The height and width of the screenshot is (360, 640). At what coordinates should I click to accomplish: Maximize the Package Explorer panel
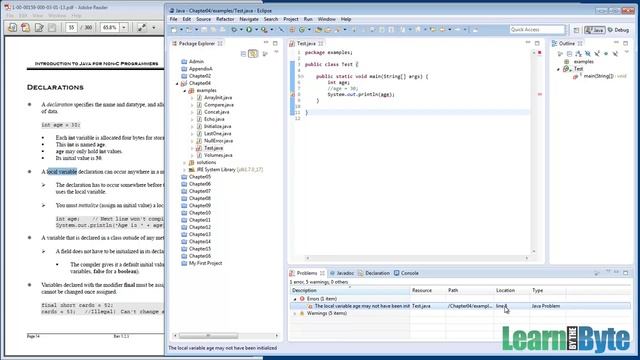click(x=275, y=43)
